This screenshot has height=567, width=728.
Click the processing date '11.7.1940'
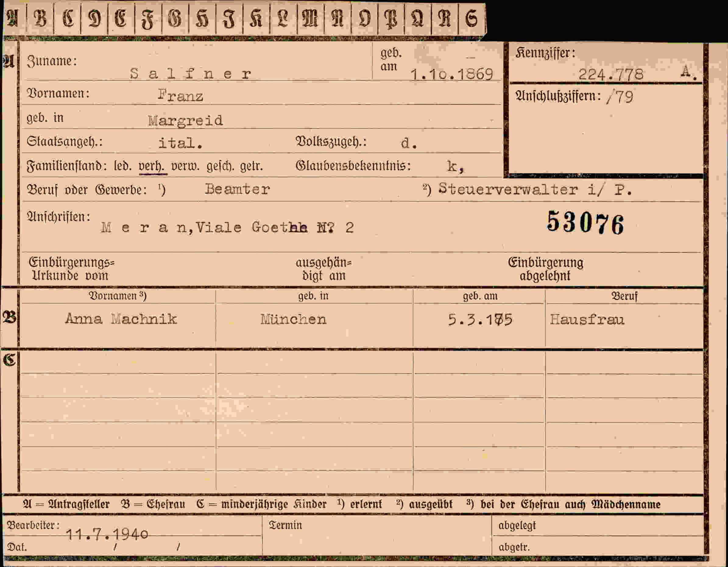(107, 535)
